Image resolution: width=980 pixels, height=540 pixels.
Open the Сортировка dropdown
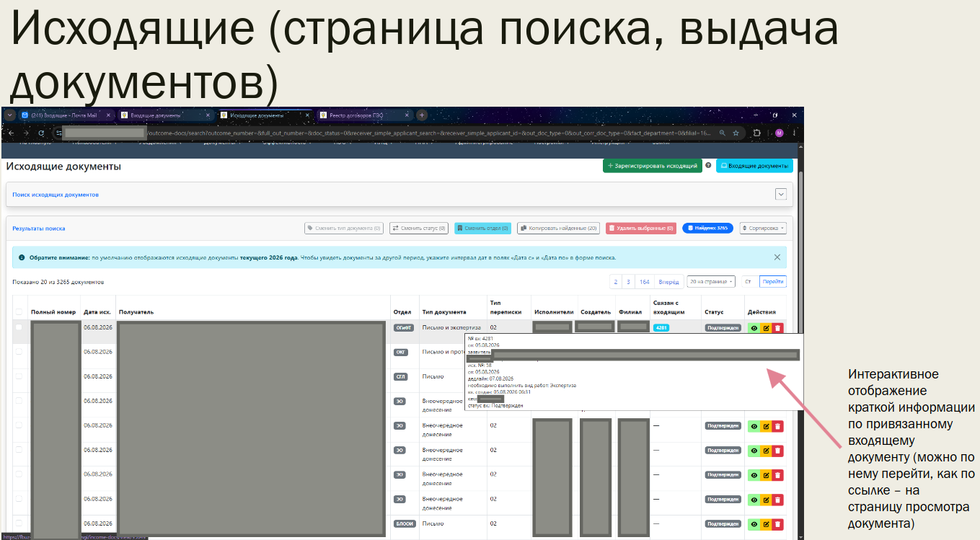coord(763,228)
